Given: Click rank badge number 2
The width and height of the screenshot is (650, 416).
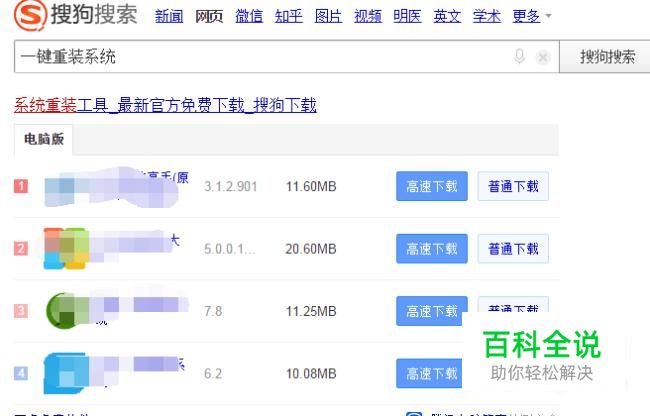Looking at the screenshot, I should (x=21, y=249).
